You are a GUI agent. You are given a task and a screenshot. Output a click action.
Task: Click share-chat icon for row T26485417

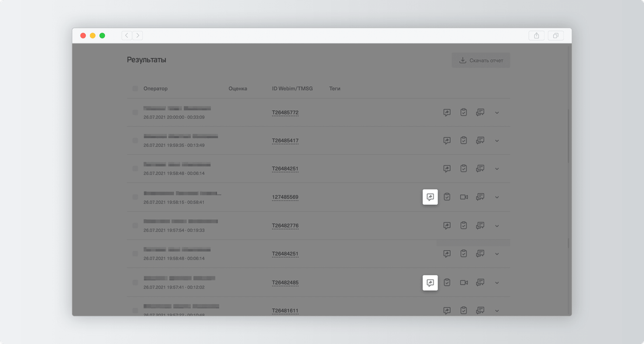click(447, 141)
